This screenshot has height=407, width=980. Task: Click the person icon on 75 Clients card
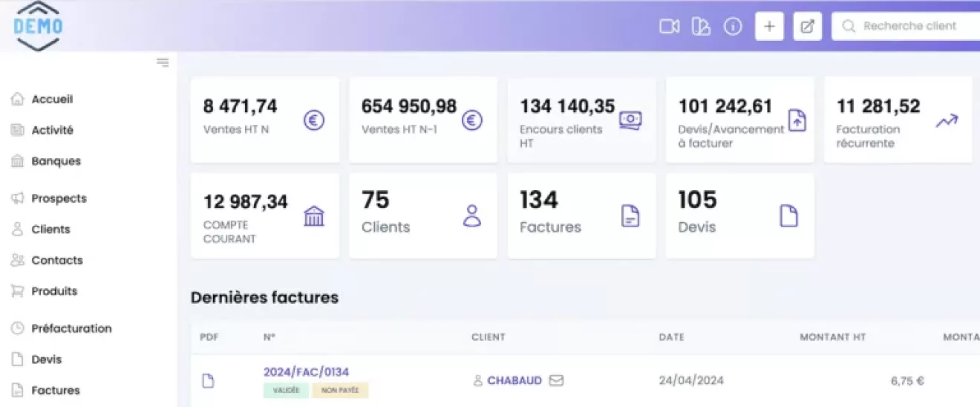472,216
